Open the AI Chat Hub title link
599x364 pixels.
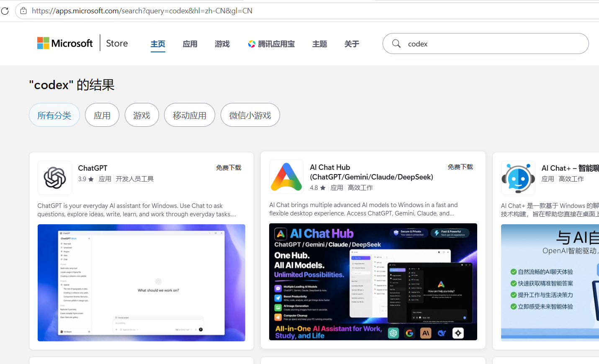[371, 172]
